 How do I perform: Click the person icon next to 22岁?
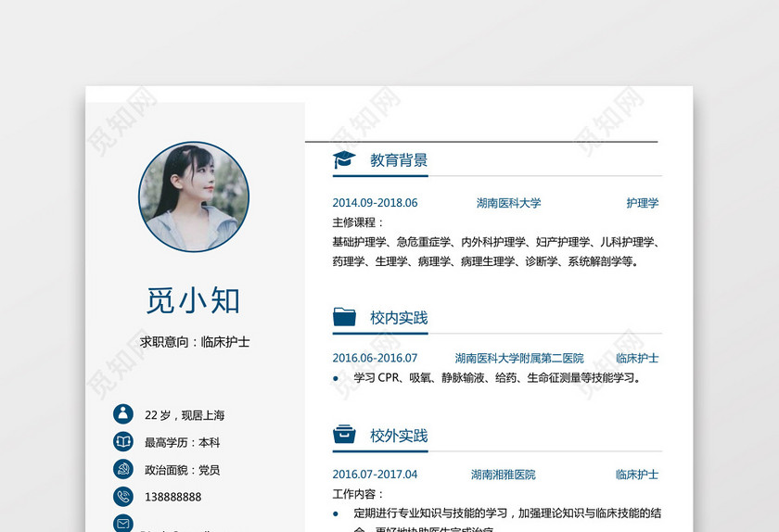coord(123,413)
